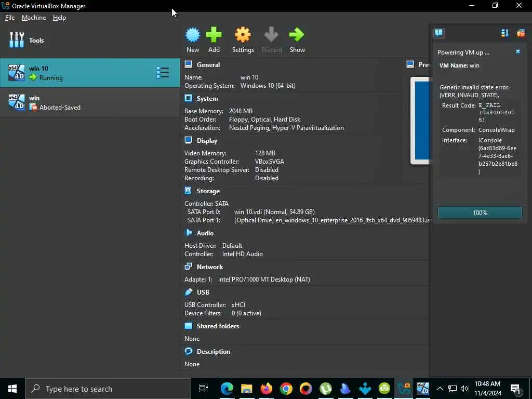Open Settings via the orange gear icon
The image size is (532, 399).
243,35
